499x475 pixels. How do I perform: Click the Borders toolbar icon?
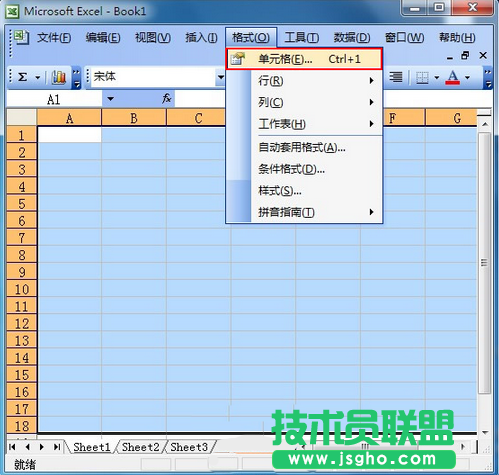click(422, 78)
